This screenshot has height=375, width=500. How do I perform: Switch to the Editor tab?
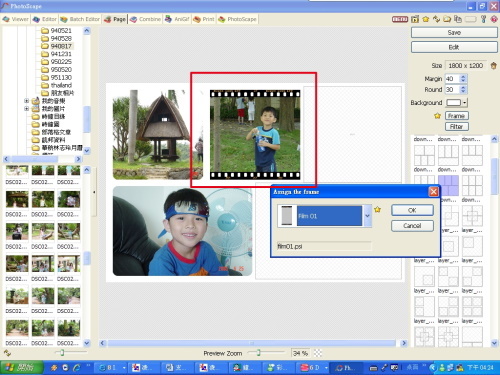click(45, 19)
